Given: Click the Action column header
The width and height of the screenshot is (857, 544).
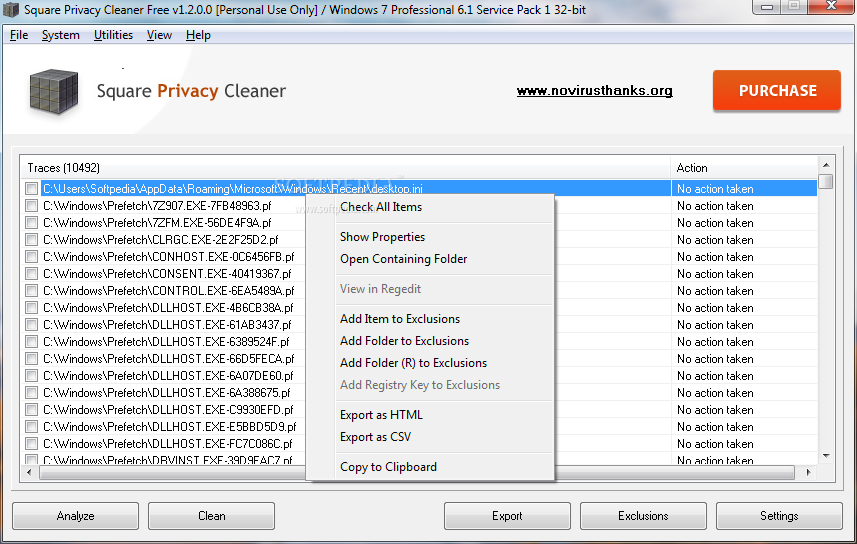Looking at the screenshot, I should click(x=744, y=168).
